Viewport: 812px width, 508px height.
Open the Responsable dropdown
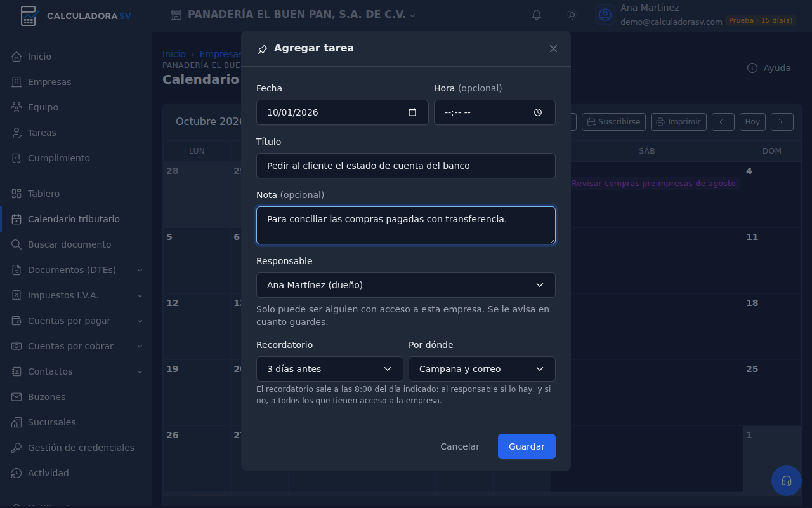tap(406, 285)
